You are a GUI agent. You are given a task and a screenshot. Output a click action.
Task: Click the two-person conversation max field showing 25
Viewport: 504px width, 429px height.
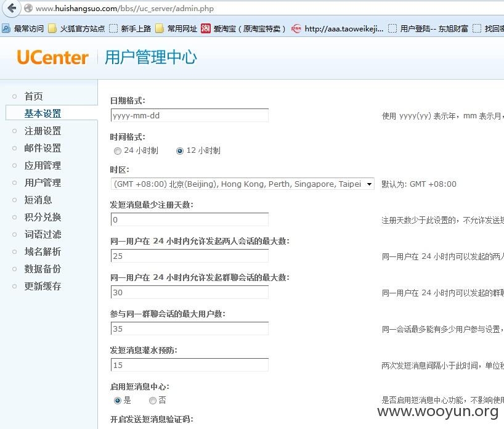click(x=190, y=256)
